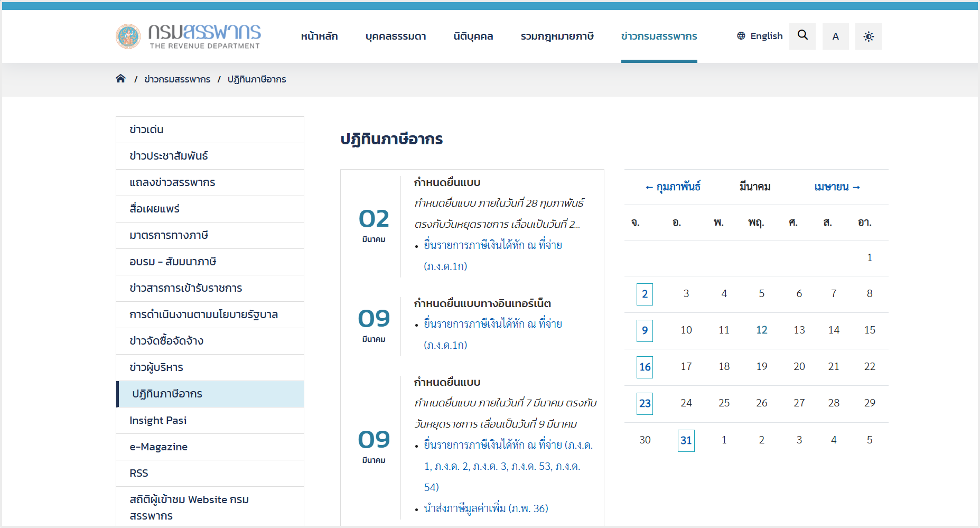This screenshot has width=980, height=528.
Task: Open the นิติบุคคล menu
Action: (473, 36)
